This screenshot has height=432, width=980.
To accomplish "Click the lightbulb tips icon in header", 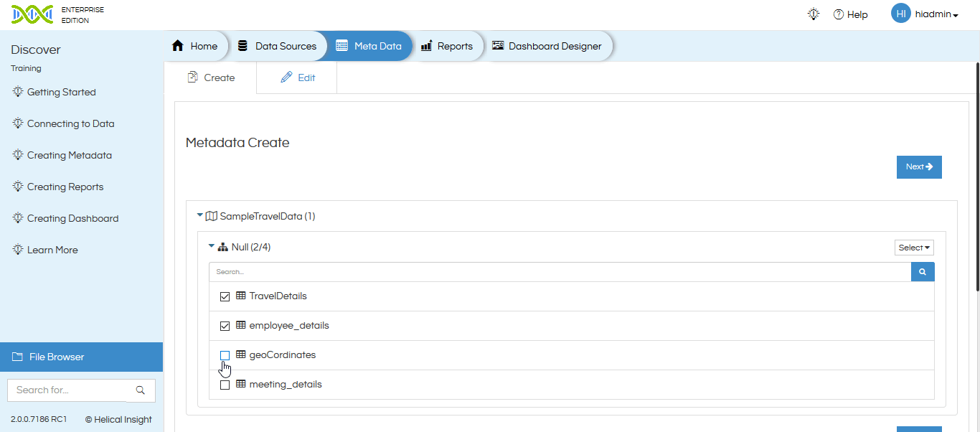I will [x=814, y=14].
